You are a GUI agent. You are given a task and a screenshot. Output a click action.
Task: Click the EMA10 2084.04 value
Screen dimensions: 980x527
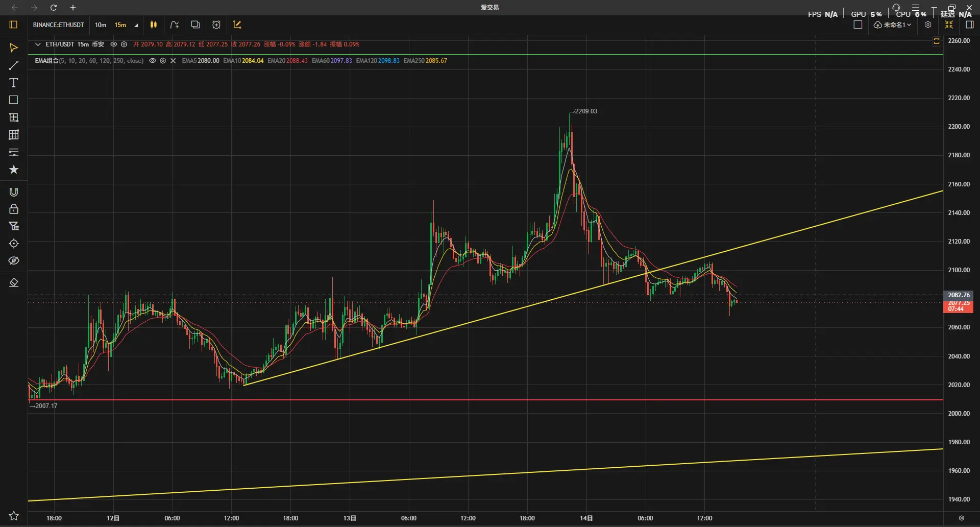click(x=243, y=61)
